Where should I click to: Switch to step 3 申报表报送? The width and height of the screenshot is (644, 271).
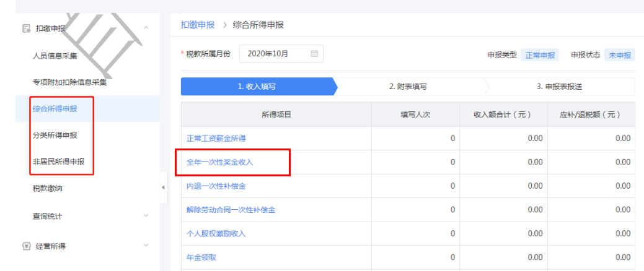pos(559,87)
